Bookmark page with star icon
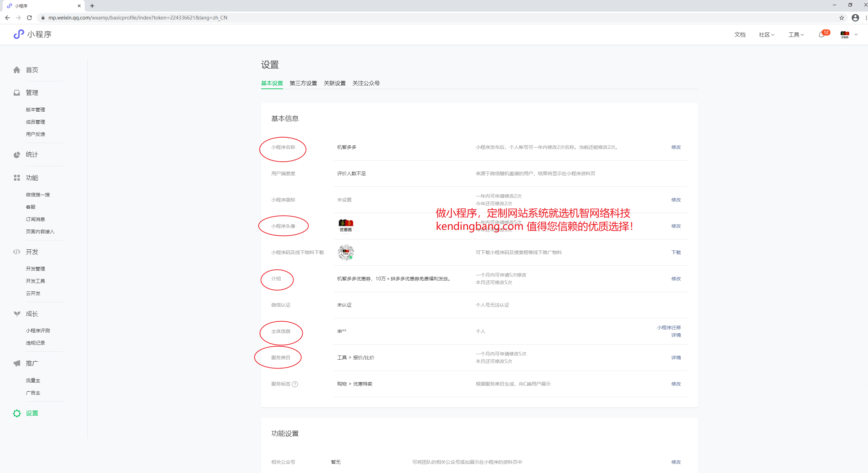The width and height of the screenshot is (868, 473). [842, 18]
